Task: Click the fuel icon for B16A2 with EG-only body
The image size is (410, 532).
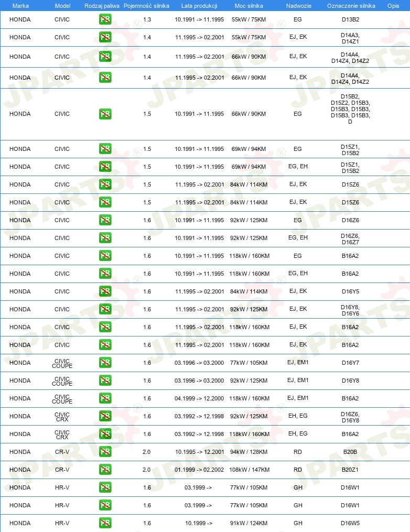Action: pyautogui.click(x=105, y=255)
